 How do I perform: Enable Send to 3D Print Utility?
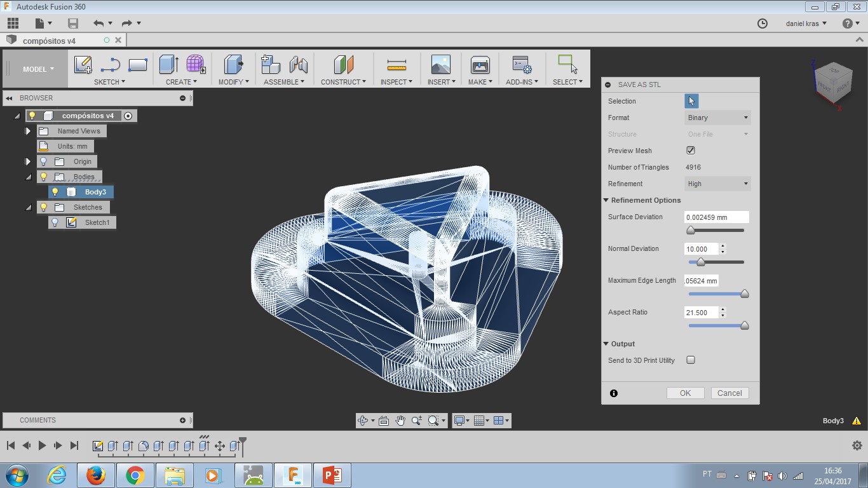[691, 360]
